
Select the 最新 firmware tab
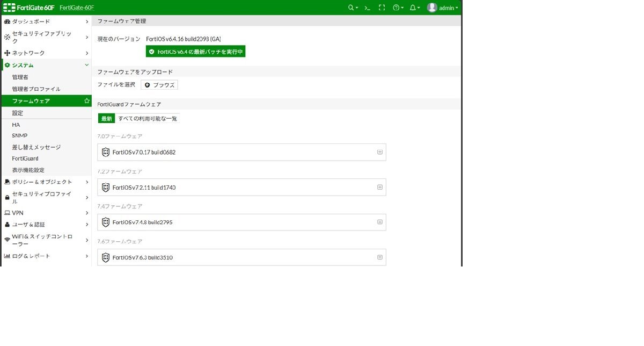(106, 118)
